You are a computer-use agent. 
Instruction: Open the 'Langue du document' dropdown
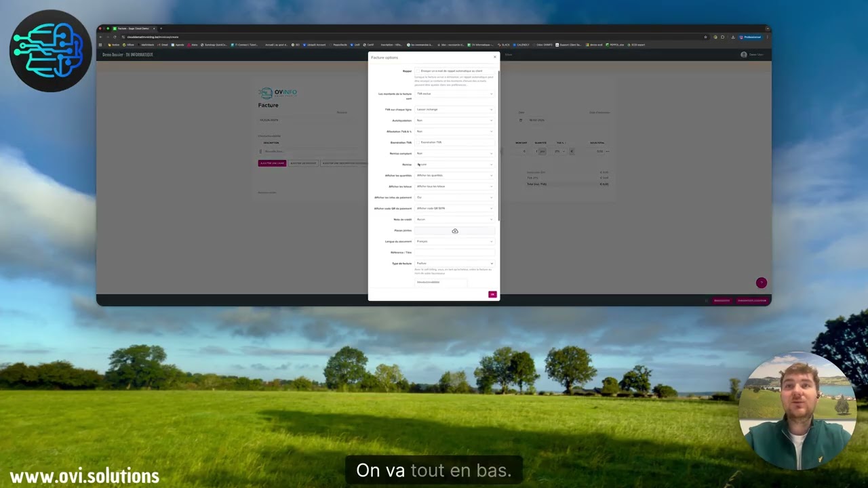pos(454,241)
